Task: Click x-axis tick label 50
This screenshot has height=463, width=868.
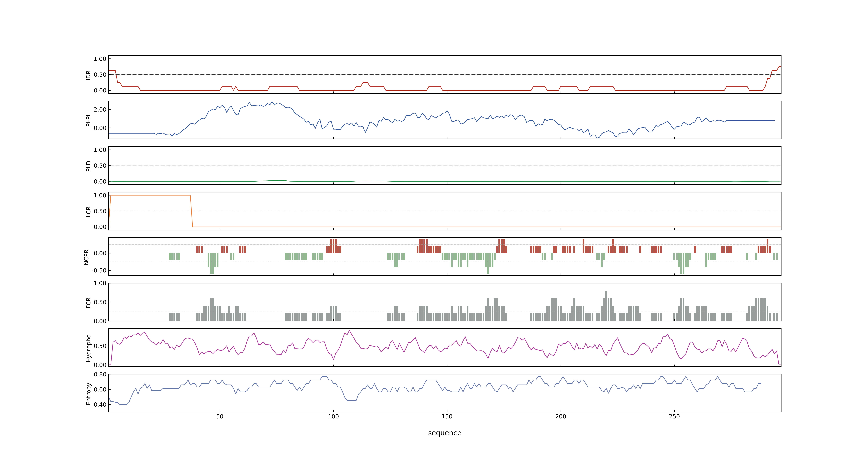Action: click(220, 416)
